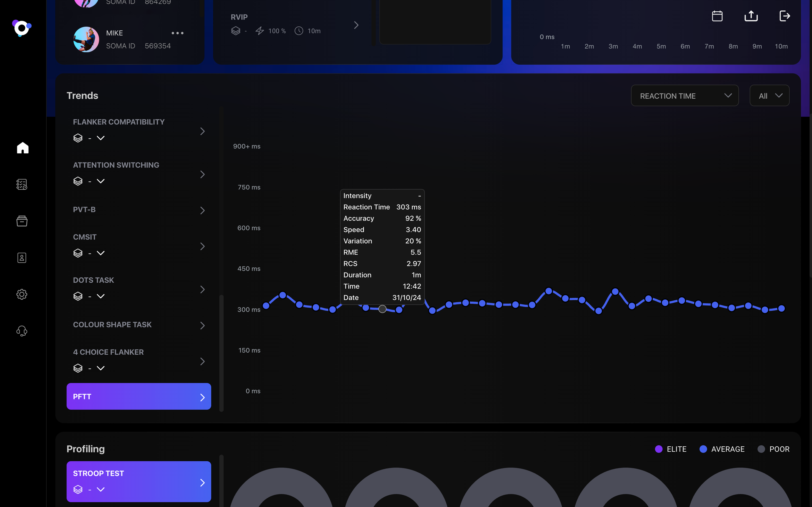This screenshot has width=812, height=507.
Task: Click the support headset sidebar icon
Action: [22, 331]
